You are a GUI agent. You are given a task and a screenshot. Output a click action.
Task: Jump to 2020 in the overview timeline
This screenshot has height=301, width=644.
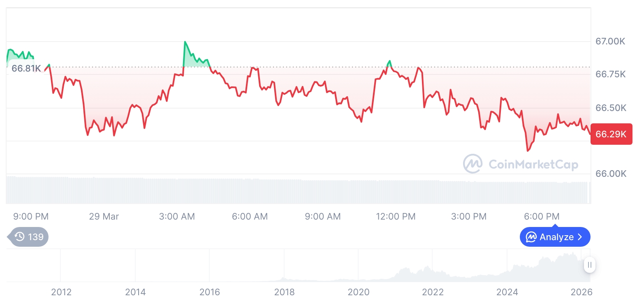359,292
